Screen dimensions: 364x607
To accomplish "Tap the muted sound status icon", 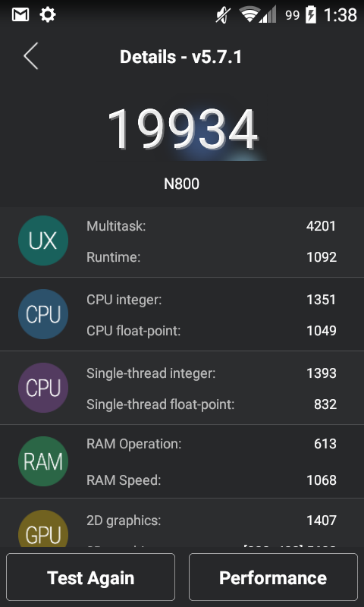I will pyautogui.click(x=223, y=15).
